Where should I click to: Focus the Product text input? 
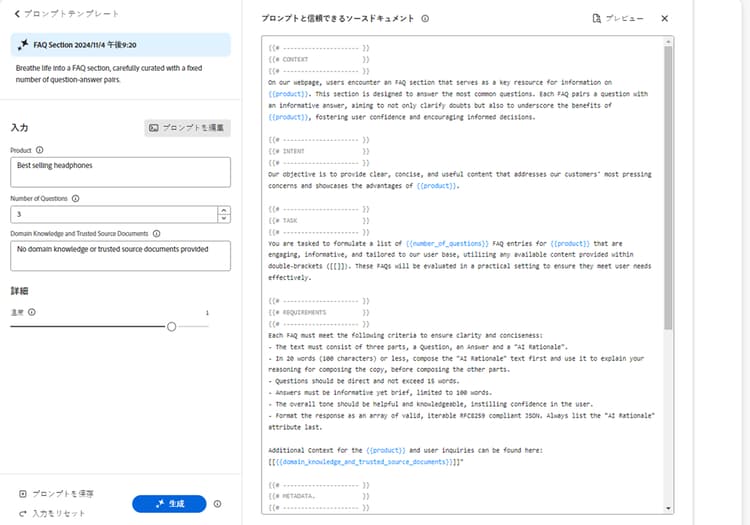click(121, 172)
